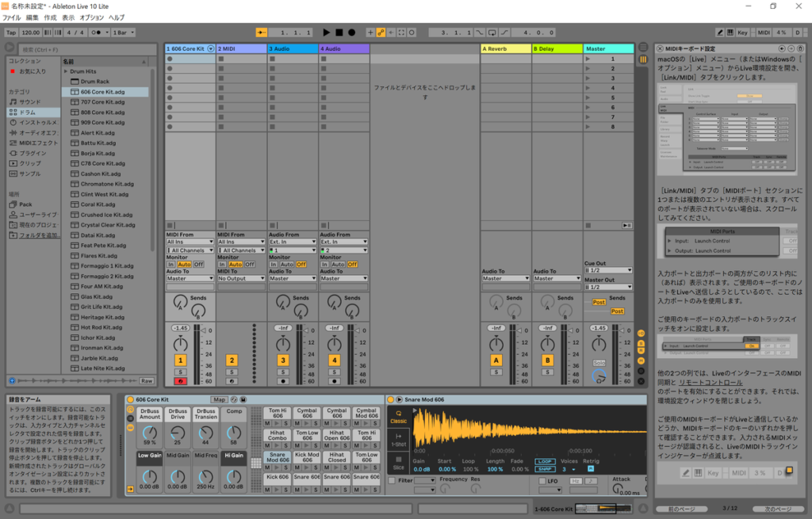Open the 作成 menu
The height and width of the screenshot is (519, 812).
[x=50, y=17]
